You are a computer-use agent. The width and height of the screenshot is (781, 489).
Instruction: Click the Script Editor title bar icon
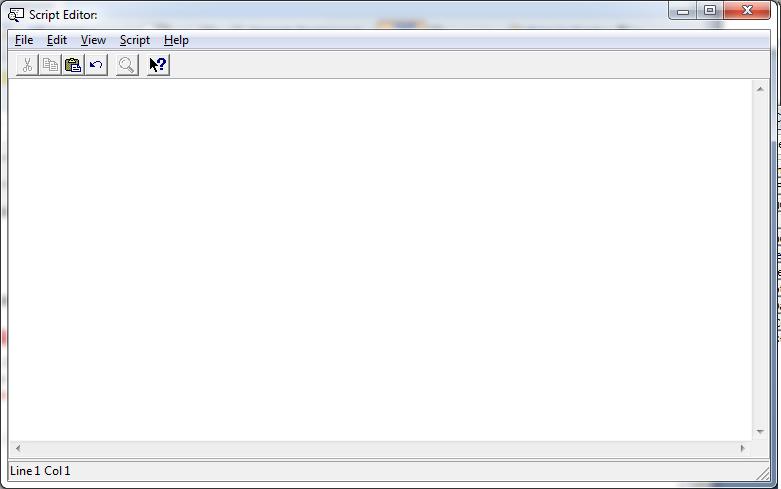click(x=15, y=15)
